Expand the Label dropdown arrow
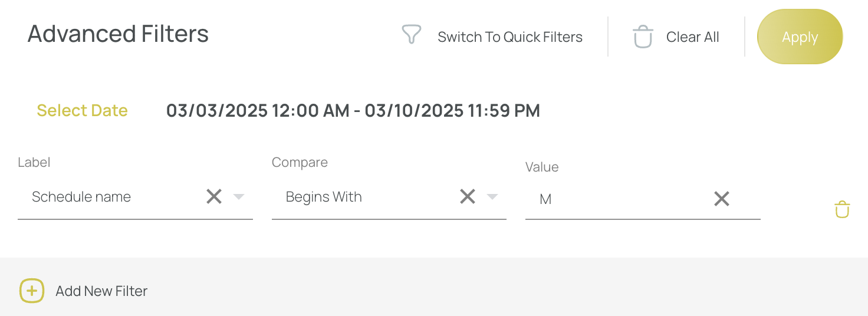Screen dimensions: 868x316 point(239,197)
